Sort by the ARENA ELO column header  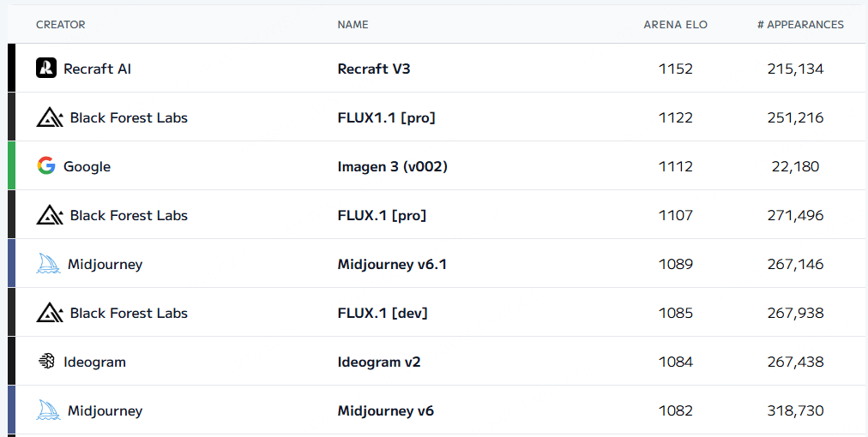pos(675,24)
